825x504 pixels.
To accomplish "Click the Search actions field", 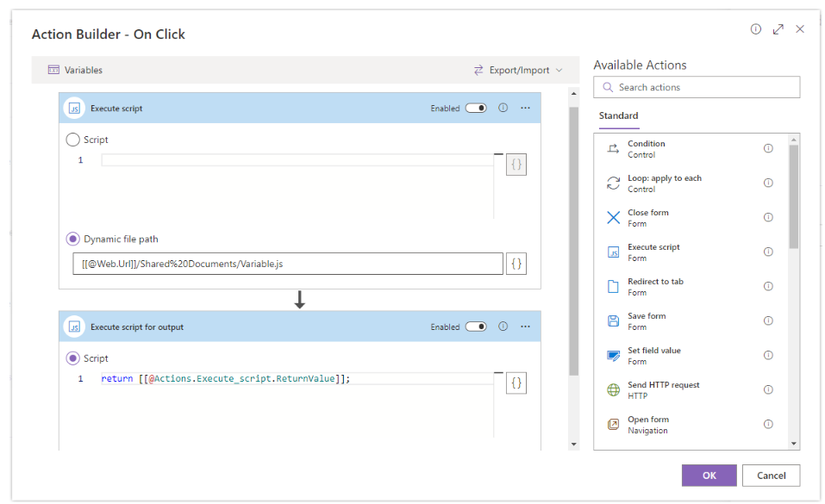I will (x=697, y=87).
